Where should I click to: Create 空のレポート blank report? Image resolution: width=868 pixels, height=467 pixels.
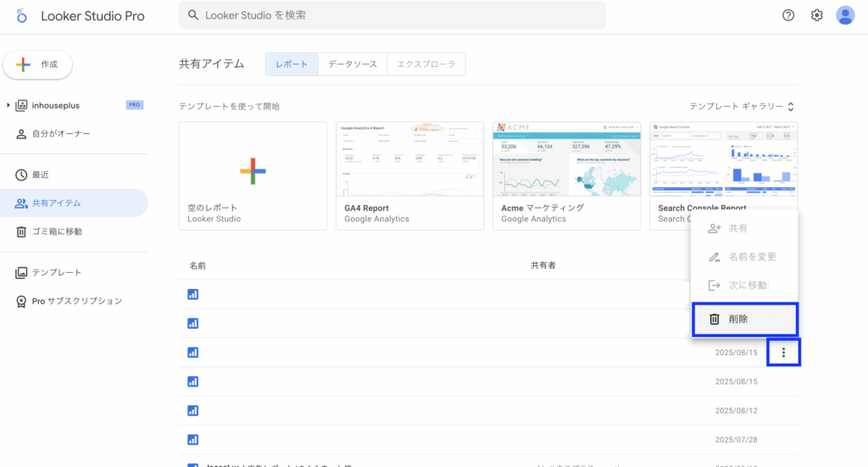pyautogui.click(x=253, y=176)
